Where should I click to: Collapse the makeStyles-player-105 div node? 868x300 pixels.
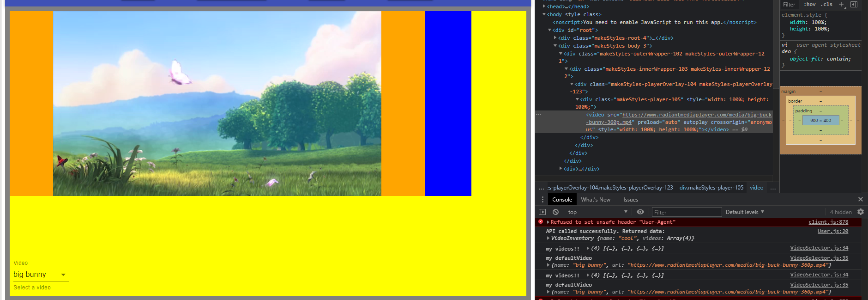577,99
